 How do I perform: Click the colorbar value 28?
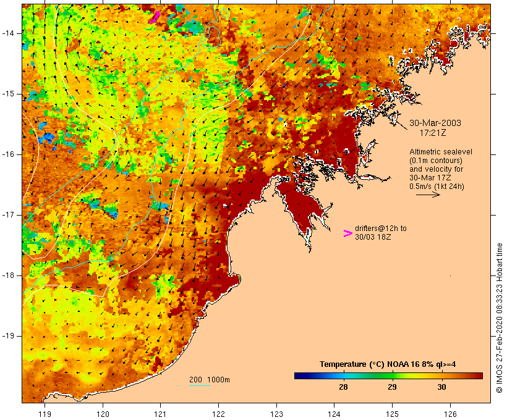(343, 387)
